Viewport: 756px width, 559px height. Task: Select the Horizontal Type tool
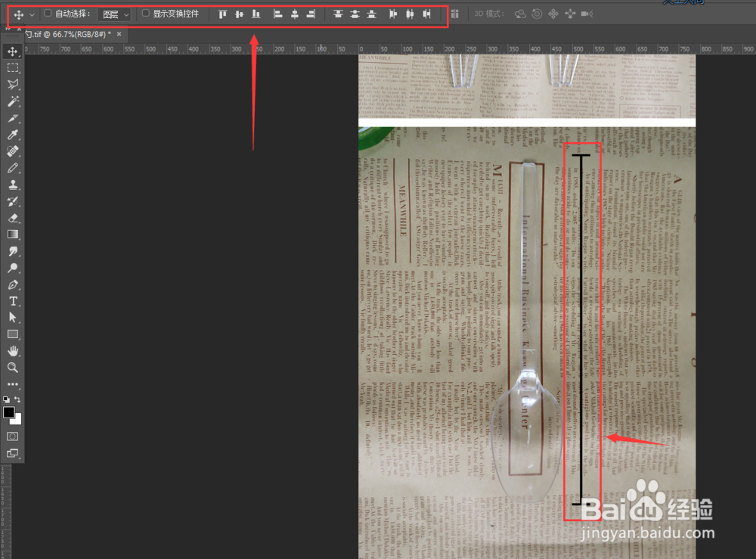13,302
